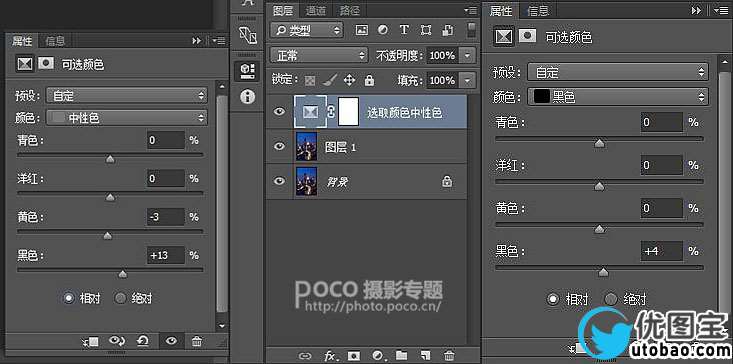Open the 正常 blend mode dropdown
733x364 pixels.
coord(319,55)
